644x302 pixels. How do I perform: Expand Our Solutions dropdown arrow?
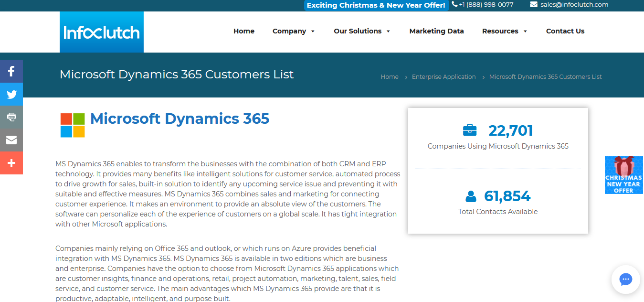[388, 32]
